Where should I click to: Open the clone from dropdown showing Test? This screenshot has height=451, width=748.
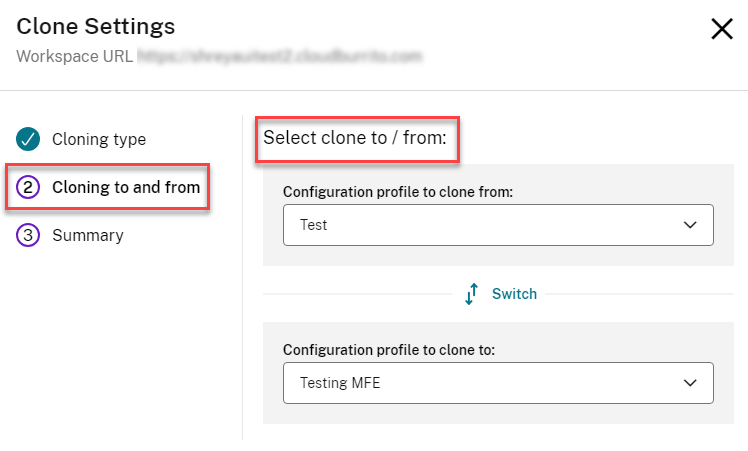497,225
